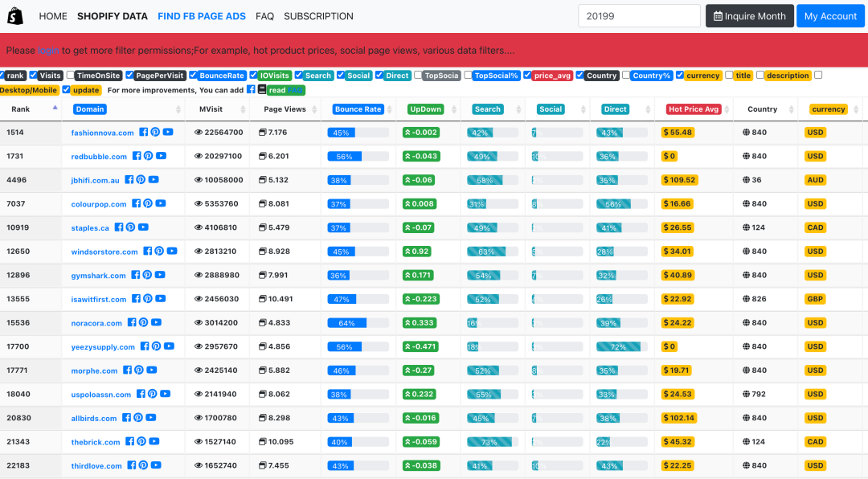
Task: Sort table by Rank column arrow
Action: [55, 108]
